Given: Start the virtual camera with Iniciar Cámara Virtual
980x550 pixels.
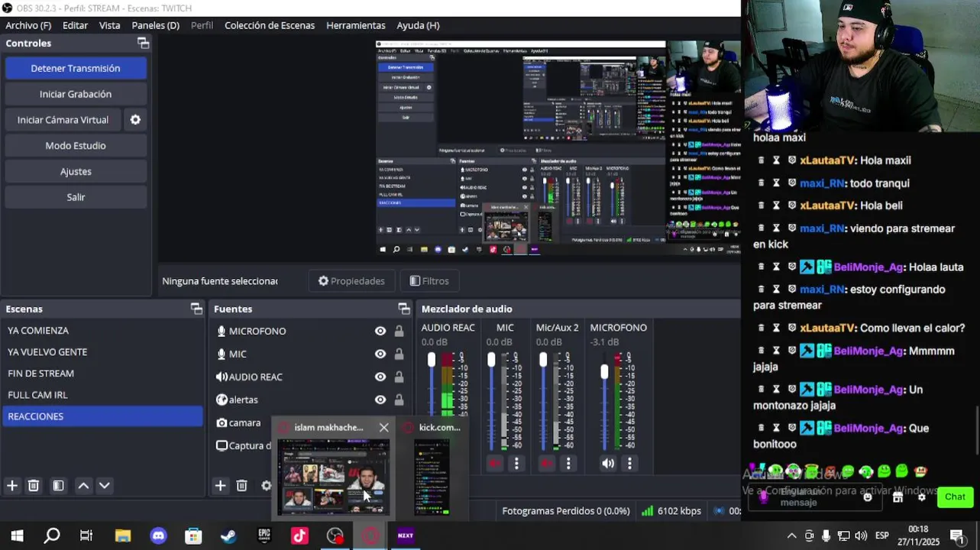Looking at the screenshot, I should click(x=63, y=120).
